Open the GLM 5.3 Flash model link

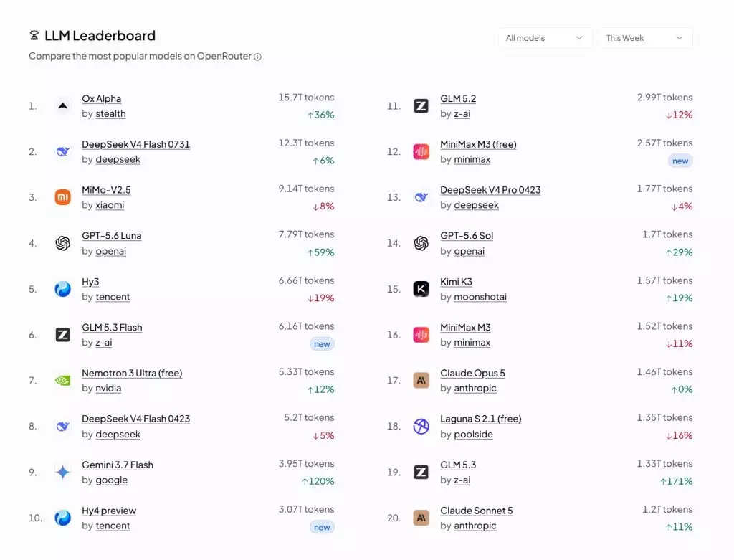[x=112, y=327]
